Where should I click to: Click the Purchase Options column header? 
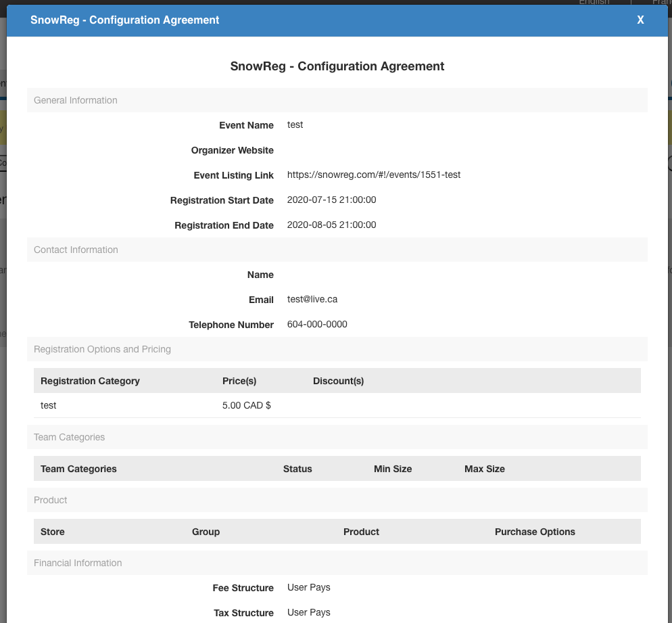(535, 532)
